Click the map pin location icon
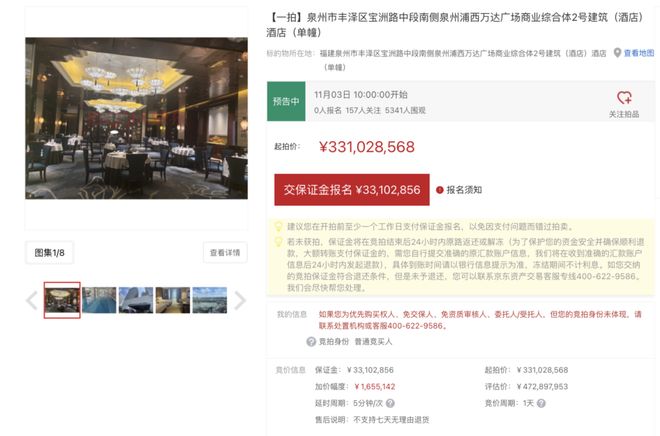 pos(617,53)
